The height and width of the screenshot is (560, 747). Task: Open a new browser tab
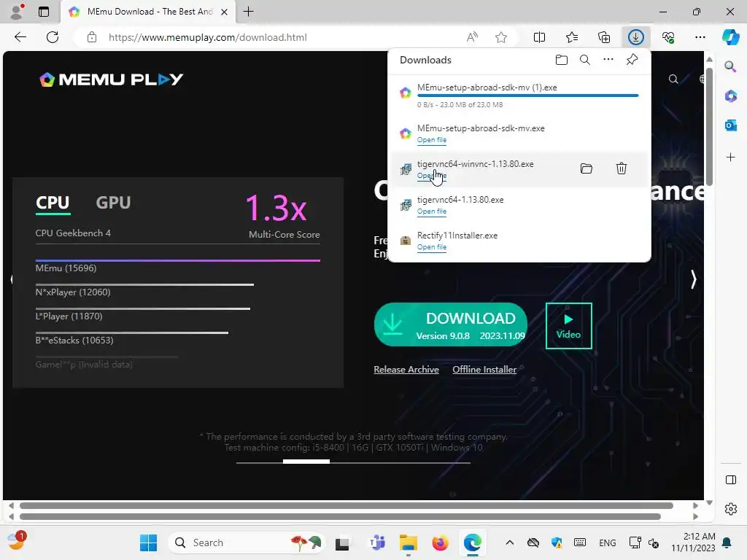pyautogui.click(x=248, y=12)
